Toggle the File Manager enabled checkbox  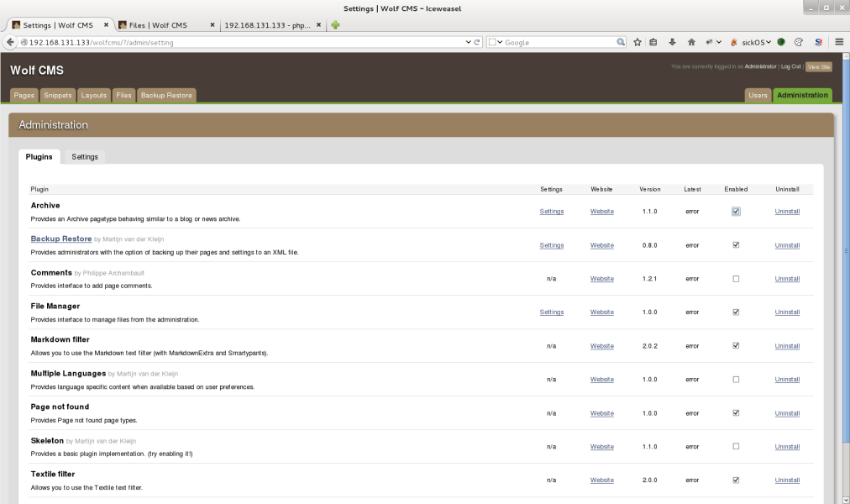(x=736, y=312)
